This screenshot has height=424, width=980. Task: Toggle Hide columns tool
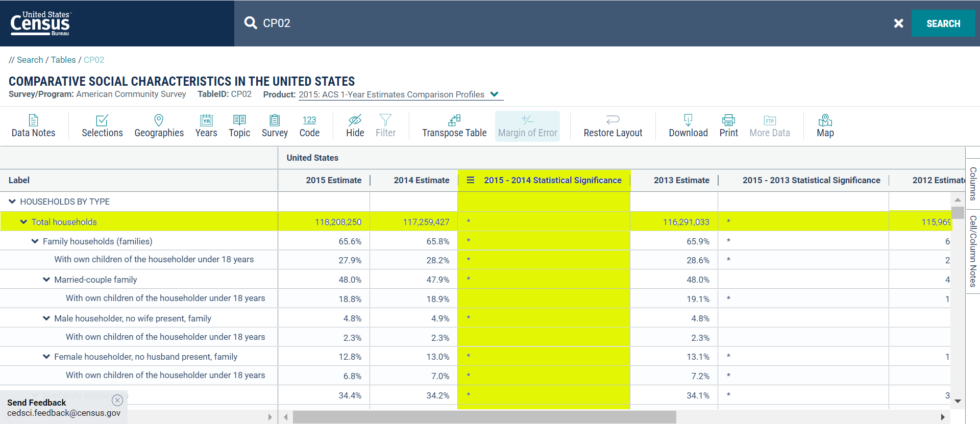[355, 126]
